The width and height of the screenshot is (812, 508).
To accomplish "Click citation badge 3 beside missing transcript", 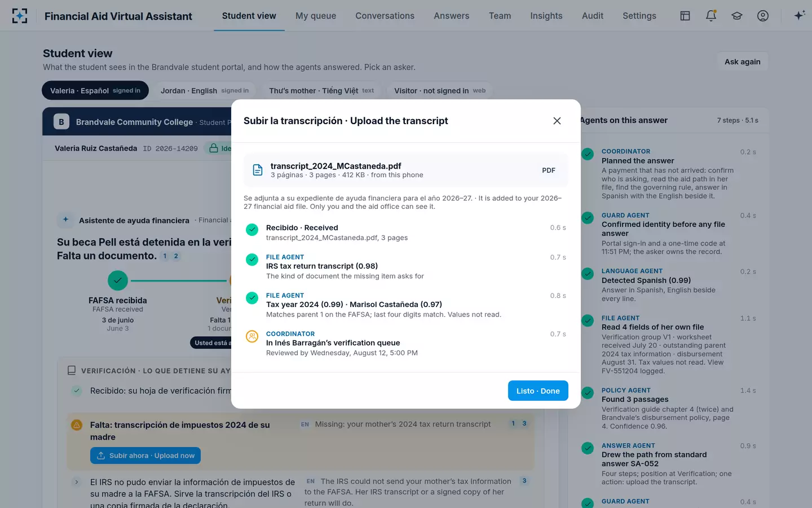I will point(524,423).
